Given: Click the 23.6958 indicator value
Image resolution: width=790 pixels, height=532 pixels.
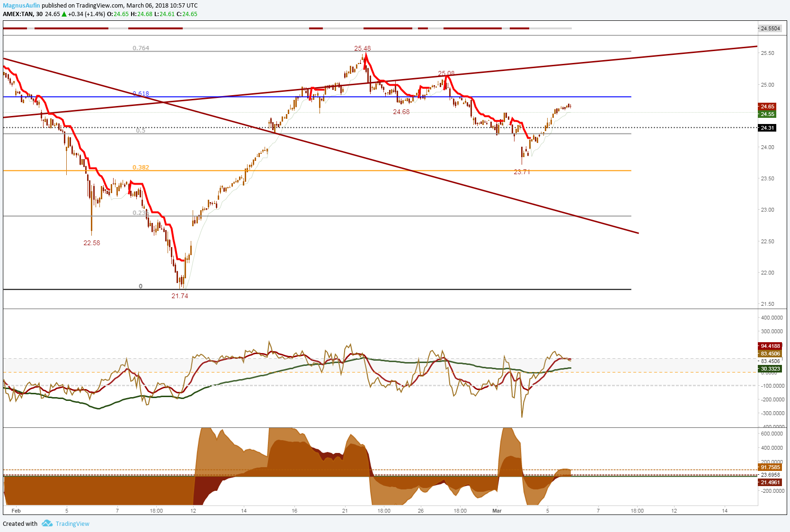Looking at the screenshot, I should click(770, 475).
